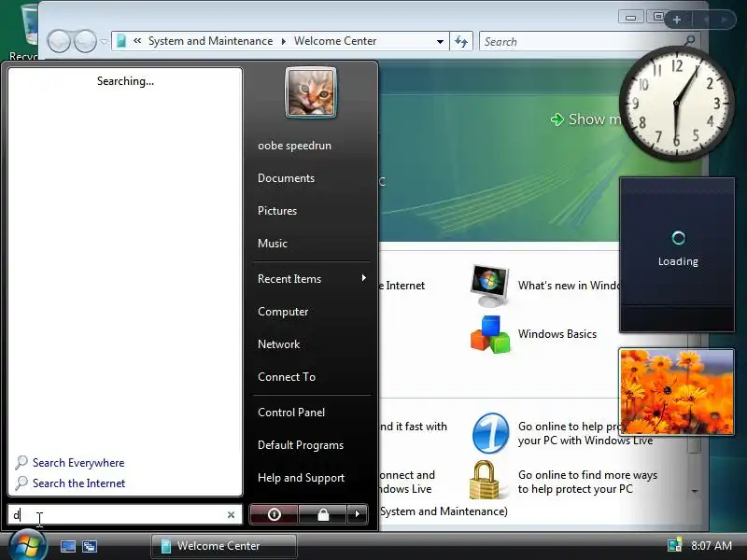Click the address bar folder icon
This screenshot has width=747, height=560.
pyautogui.click(x=121, y=41)
